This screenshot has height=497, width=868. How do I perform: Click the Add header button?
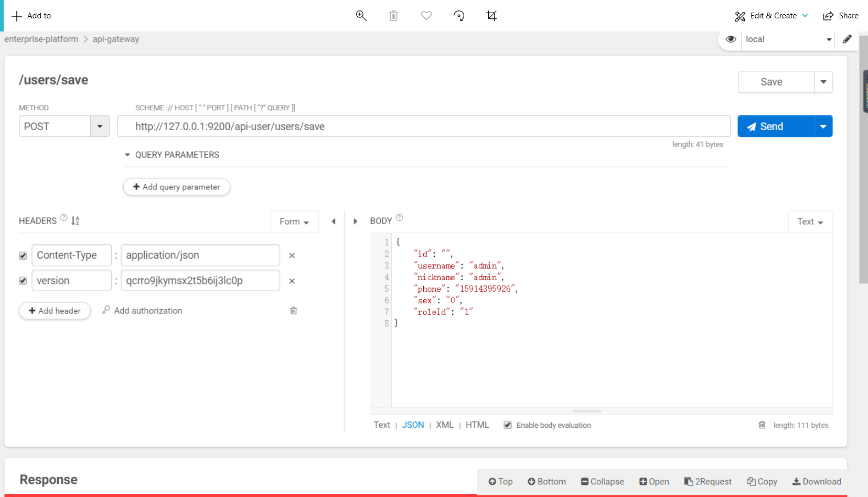(x=55, y=311)
